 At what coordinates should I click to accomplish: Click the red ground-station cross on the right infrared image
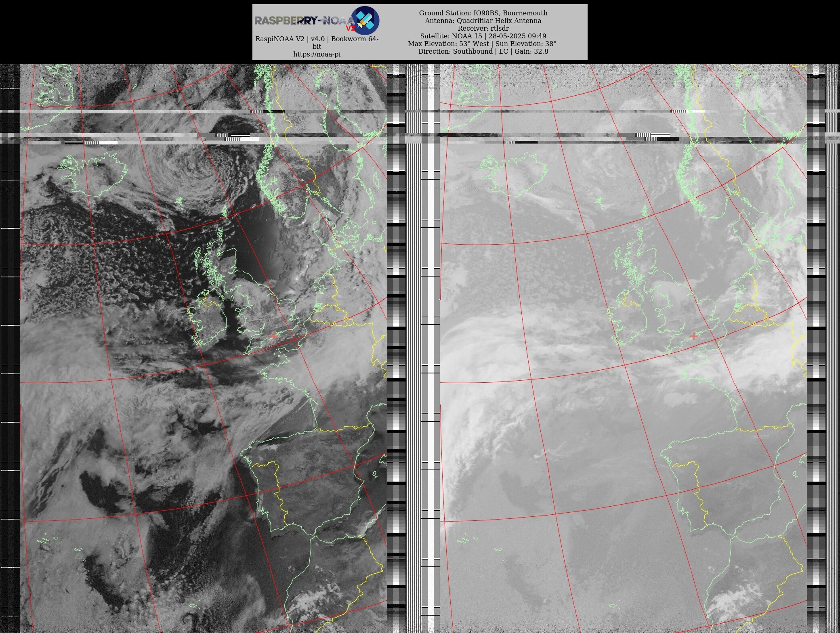pyautogui.click(x=694, y=335)
